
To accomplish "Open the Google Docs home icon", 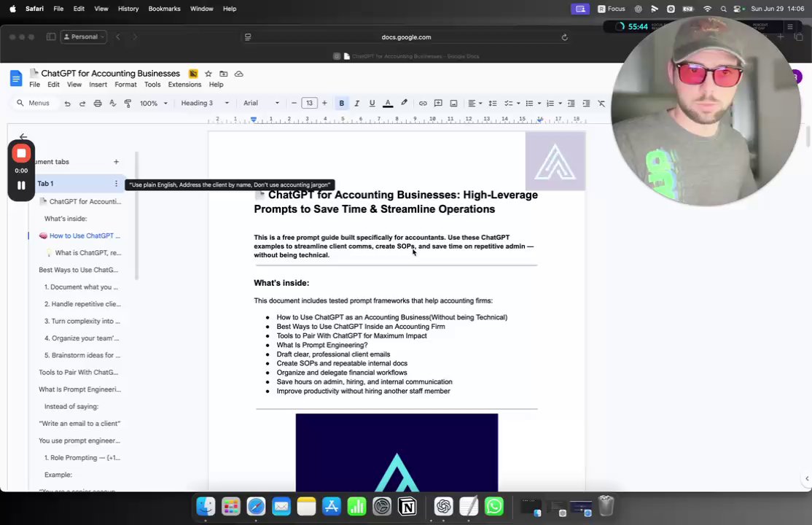I will point(16,78).
